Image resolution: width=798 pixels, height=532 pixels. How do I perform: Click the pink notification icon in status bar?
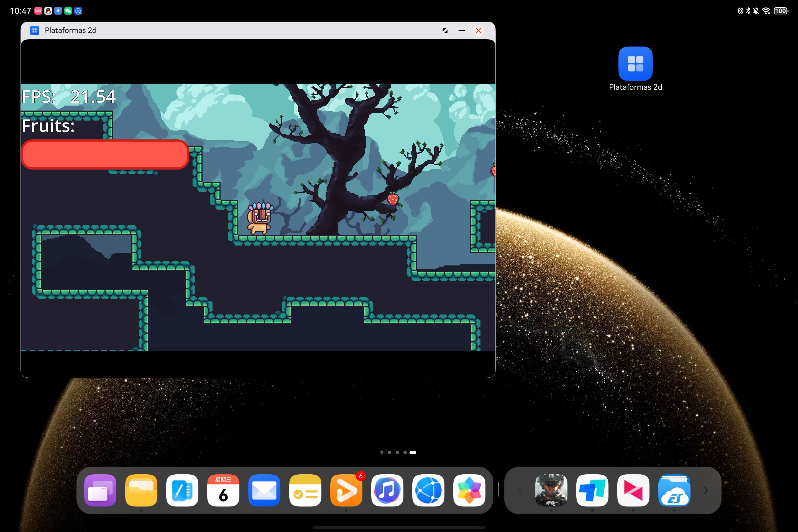click(38, 11)
